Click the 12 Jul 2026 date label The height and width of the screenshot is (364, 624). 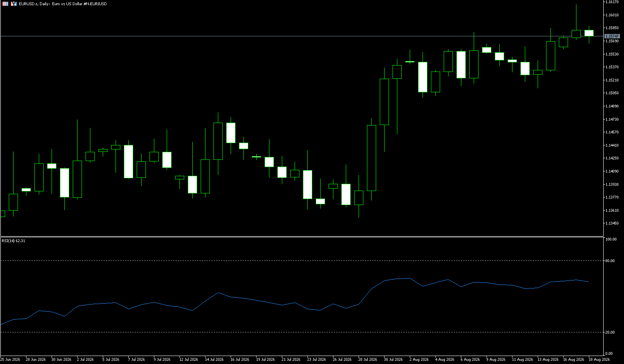tap(188, 360)
